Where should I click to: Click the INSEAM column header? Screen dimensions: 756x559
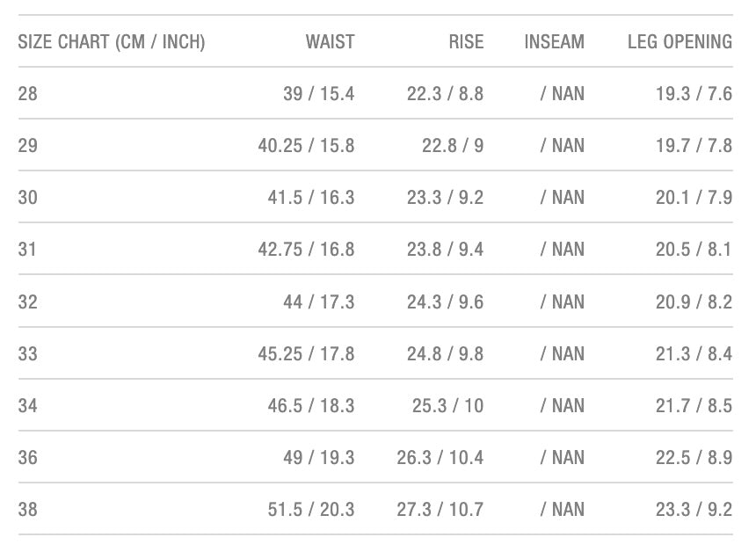tap(554, 41)
